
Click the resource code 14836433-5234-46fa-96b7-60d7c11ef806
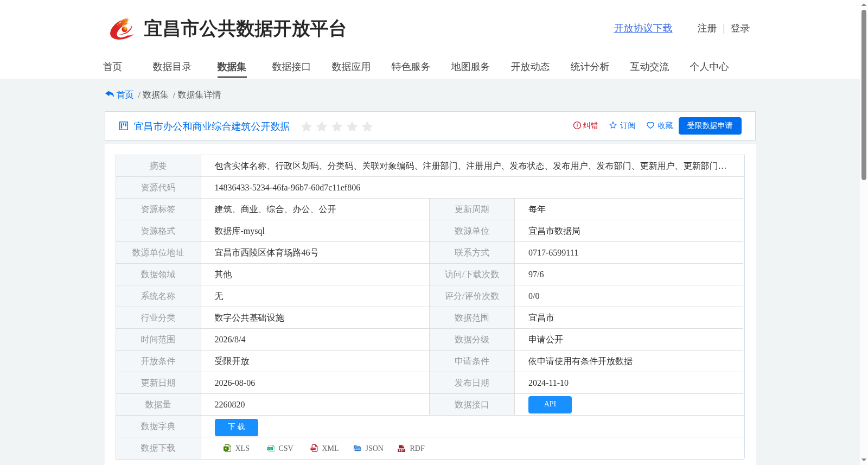coord(287,188)
